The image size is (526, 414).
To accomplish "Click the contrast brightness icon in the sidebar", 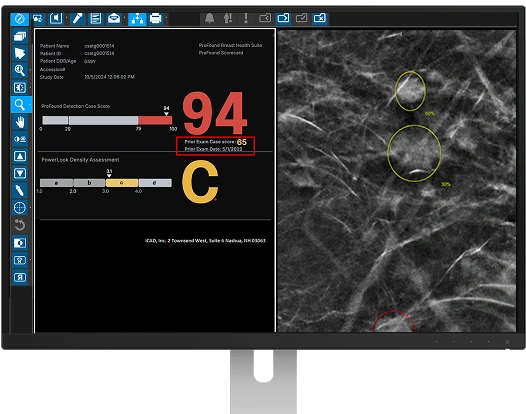I will coord(20,139).
